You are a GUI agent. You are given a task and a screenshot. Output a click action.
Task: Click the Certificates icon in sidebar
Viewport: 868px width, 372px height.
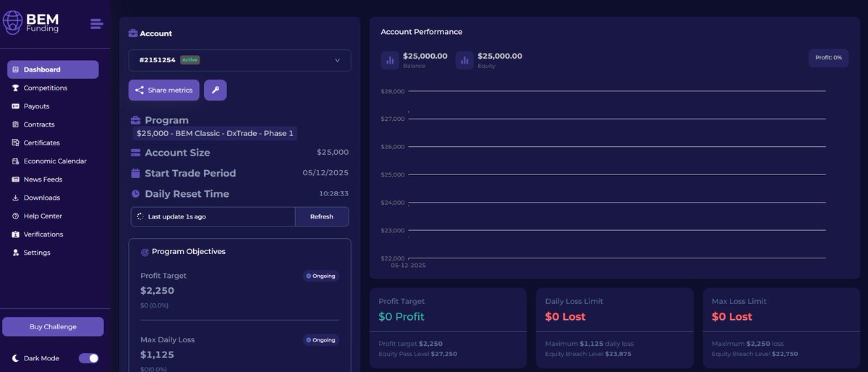(x=16, y=143)
